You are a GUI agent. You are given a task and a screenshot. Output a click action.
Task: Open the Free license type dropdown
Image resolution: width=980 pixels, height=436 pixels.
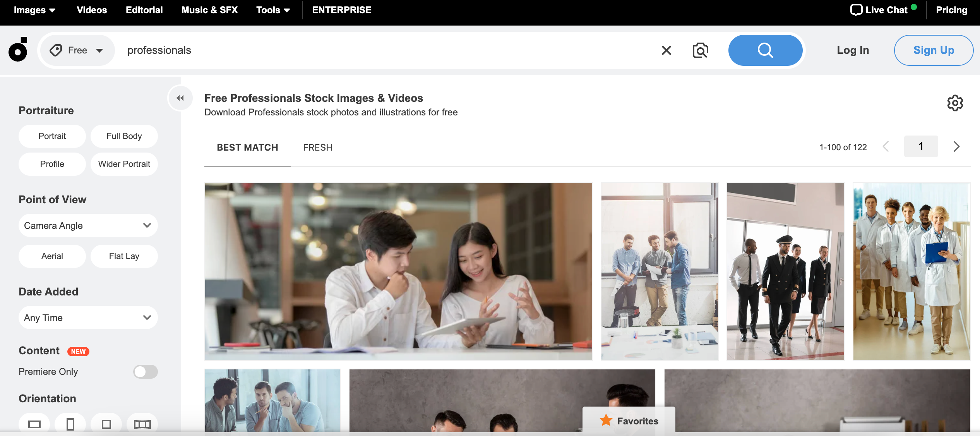(77, 50)
